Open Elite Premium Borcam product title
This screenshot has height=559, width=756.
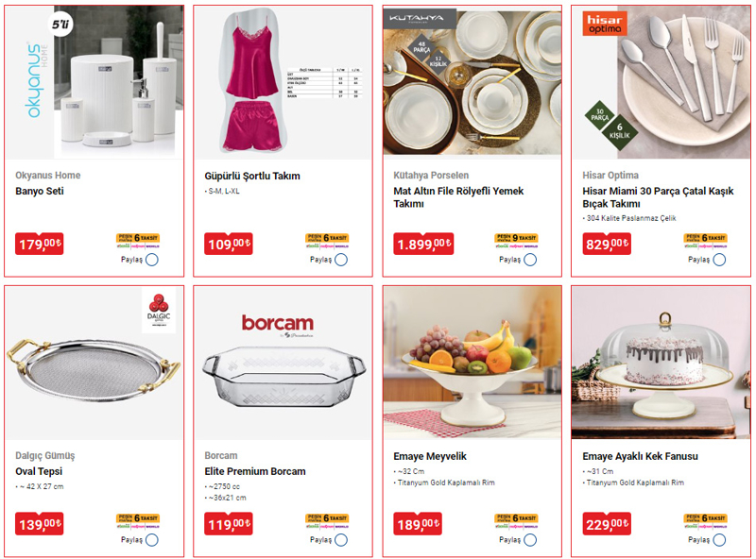click(255, 471)
